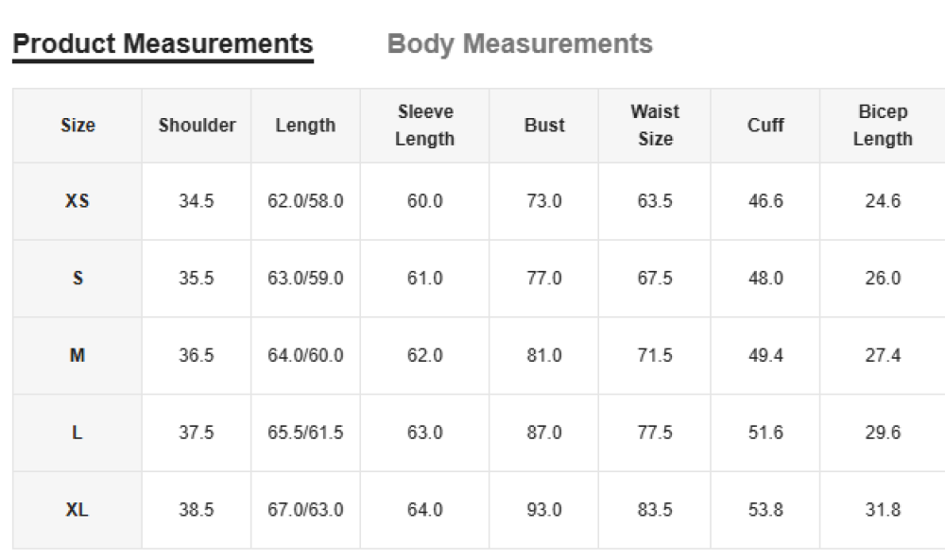945x560 pixels.
Task: Click the M length value 64.0/60.0
Action: (305, 356)
